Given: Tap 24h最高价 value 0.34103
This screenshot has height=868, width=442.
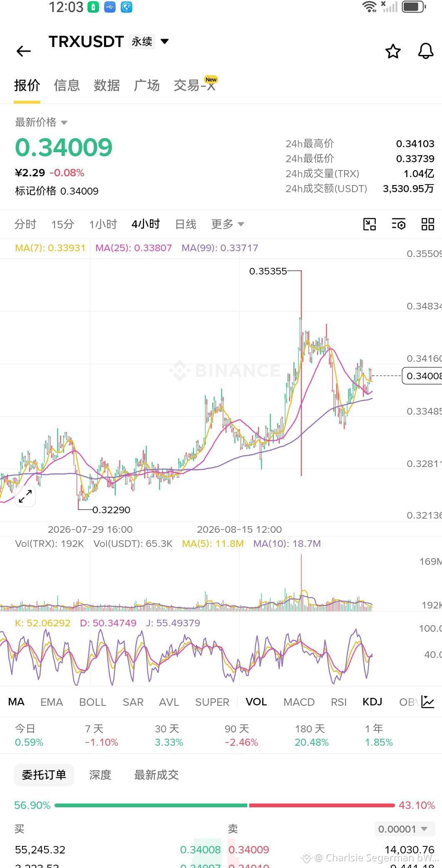Looking at the screenshot, I should [415, 144].
